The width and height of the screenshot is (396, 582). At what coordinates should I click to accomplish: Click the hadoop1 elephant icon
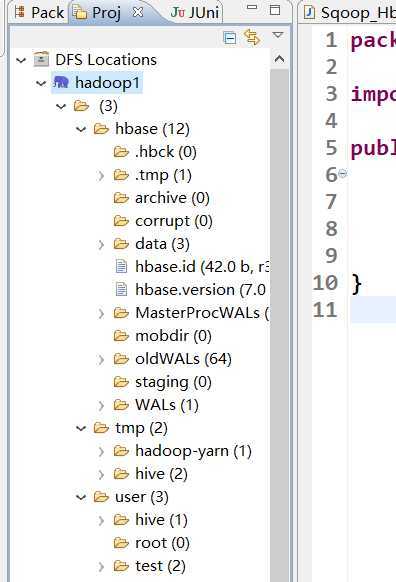pyautogui.click(x=61, y=82)
